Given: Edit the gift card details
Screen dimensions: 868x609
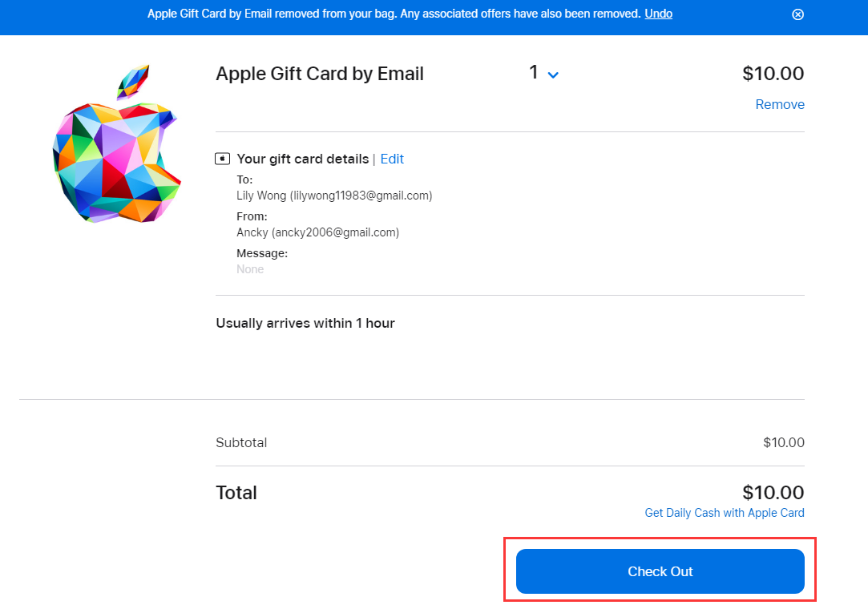Looking at the screenshot, I should 392,159.
